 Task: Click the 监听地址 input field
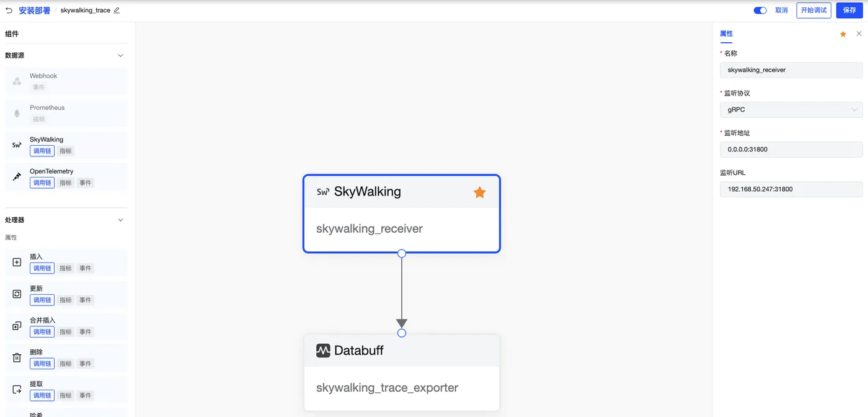click(790, 150)
